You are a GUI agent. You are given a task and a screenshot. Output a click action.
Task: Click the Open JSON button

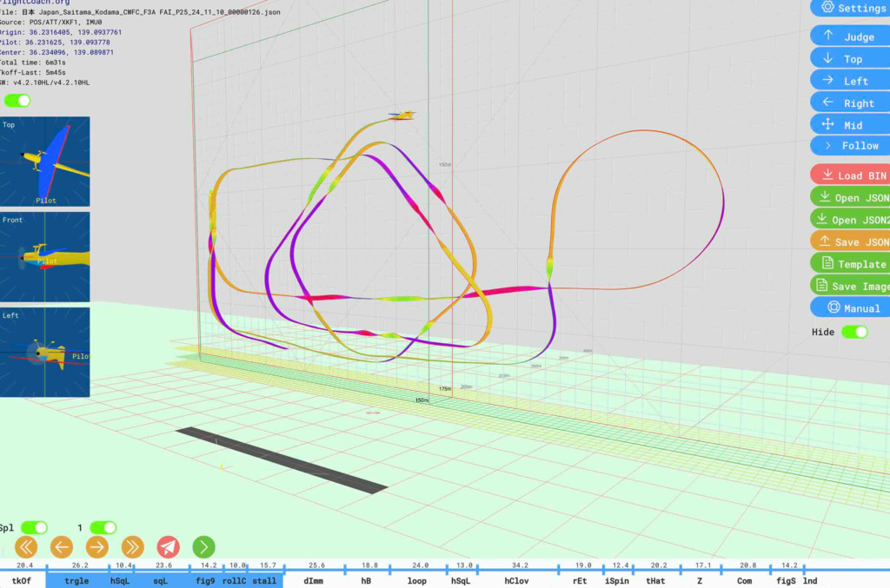click(851, 197)
